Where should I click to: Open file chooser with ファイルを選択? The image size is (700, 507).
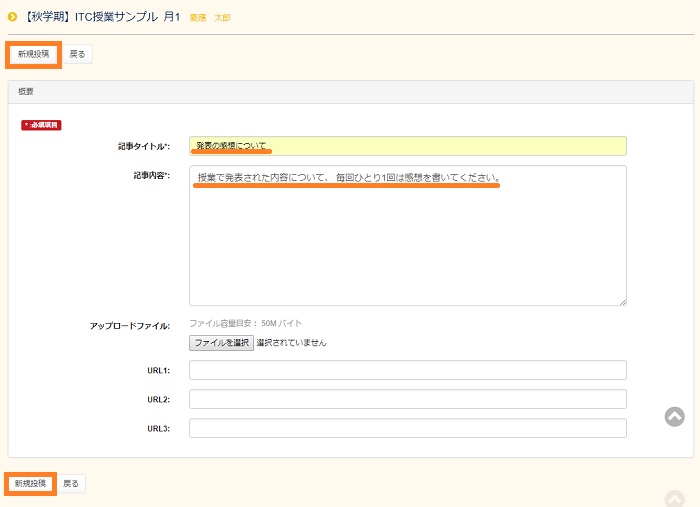pyautogui.click(x=221, y=342)
